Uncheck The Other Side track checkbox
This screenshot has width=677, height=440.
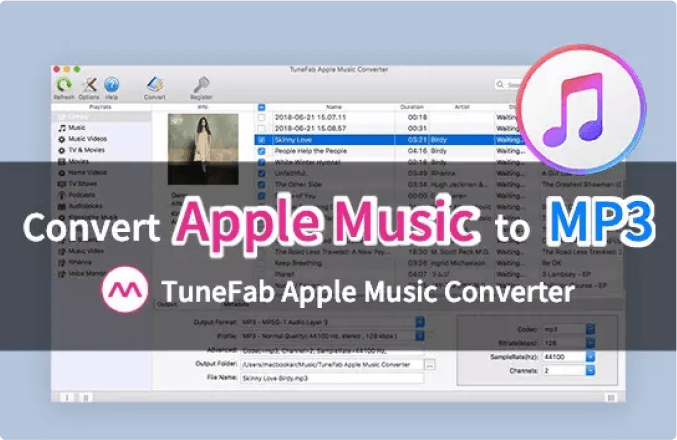tap(262, 185)
